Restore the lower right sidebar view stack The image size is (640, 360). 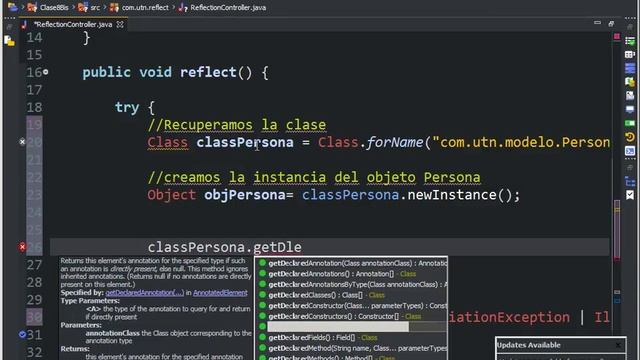(630, 167)
